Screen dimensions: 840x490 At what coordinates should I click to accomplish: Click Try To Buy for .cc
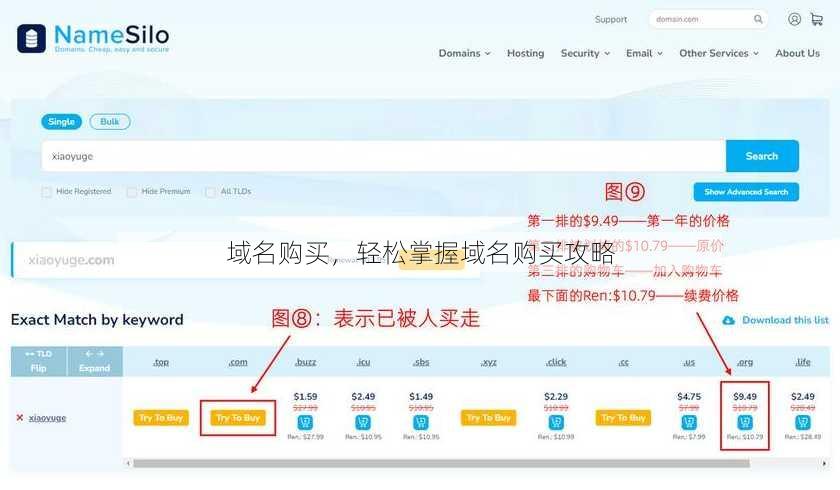click(x=624, y=418)
